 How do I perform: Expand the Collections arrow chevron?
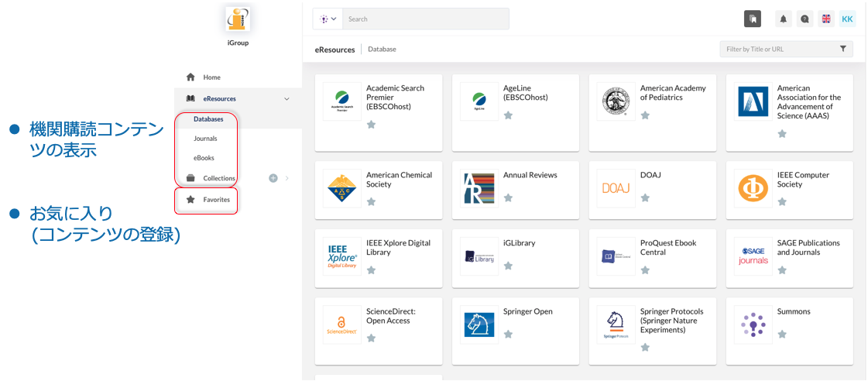click(286, 178)
